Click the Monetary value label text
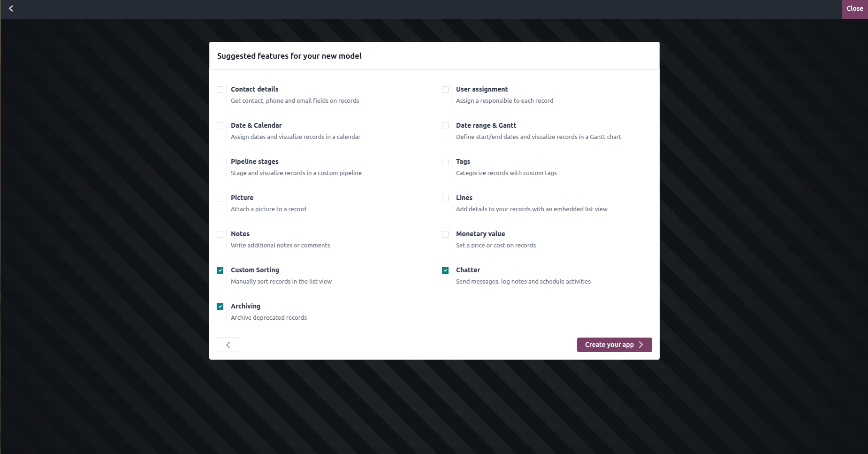The height and width of the screenshot is (454, 868). (480, 234)
